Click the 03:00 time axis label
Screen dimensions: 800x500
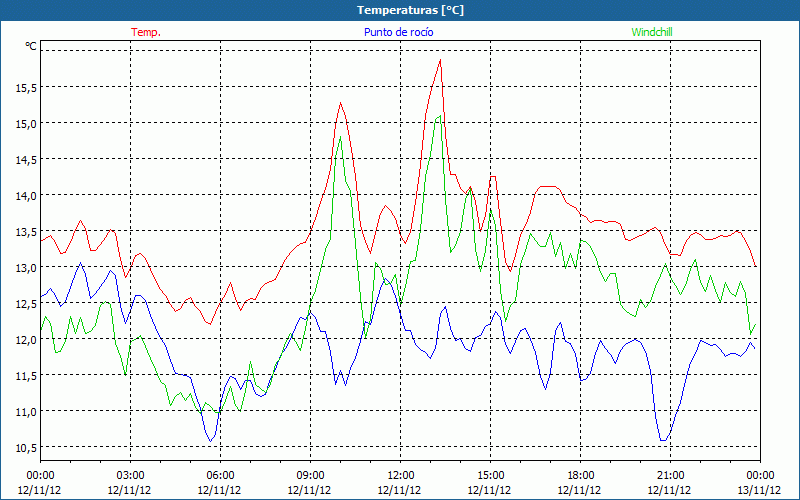(130, 476)
